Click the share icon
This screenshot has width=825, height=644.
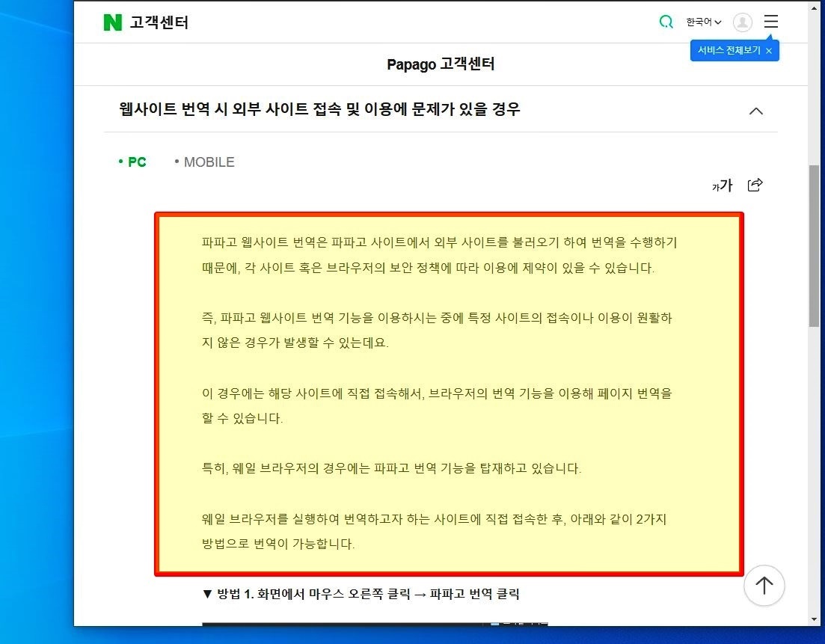(755, 185)
